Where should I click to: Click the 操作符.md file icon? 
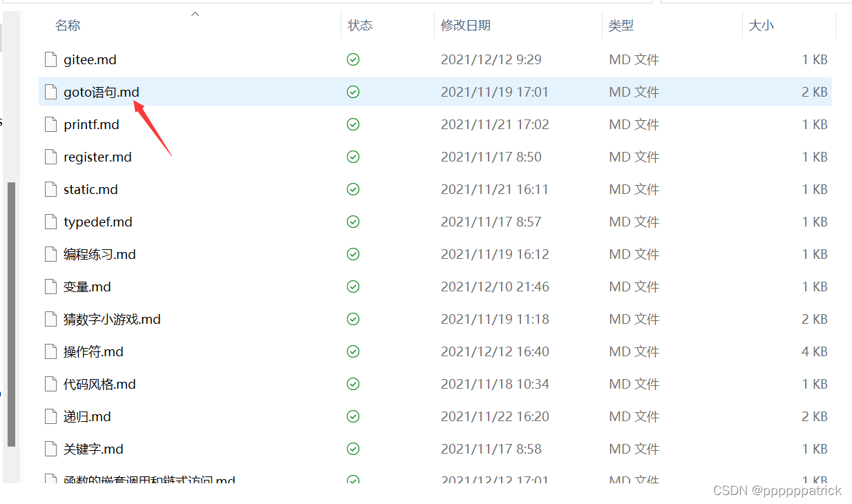click(50, 351)
